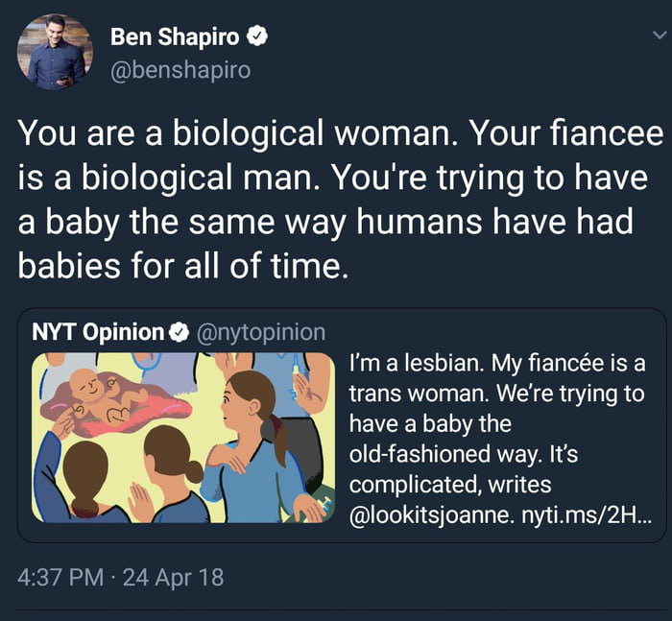Open the quoted NYT Opinion tweet text
This screenshot has width=672, height=621.
(500, 439)
